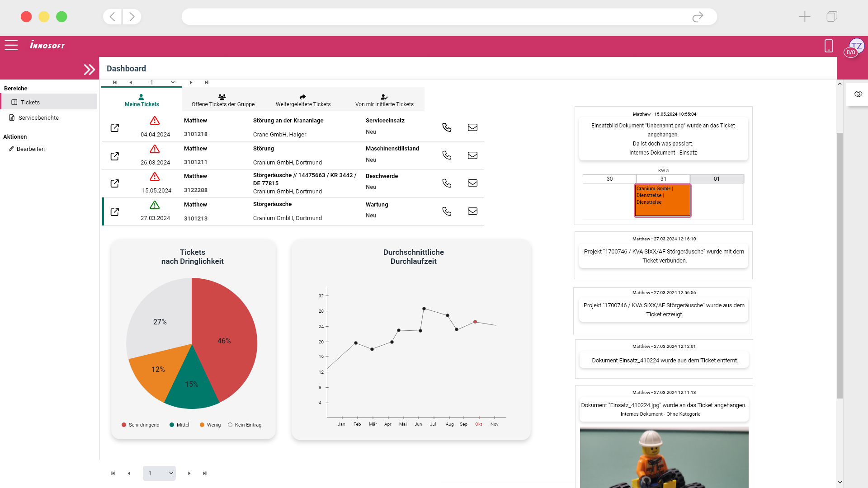Select 'Bearbeiten' under Aktionen

coord(31,149)
